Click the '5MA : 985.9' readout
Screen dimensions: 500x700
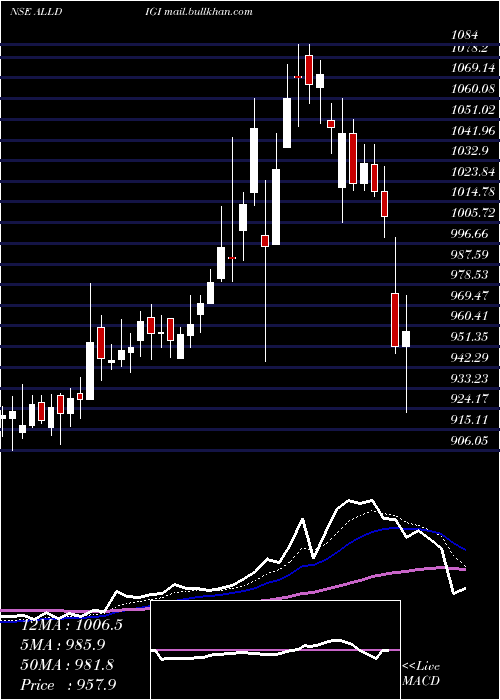pyautogui.click(x=63, y=644)
